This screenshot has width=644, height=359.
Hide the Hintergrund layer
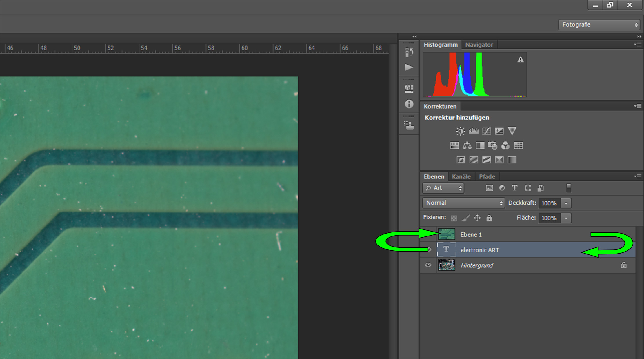pos(428,265)
